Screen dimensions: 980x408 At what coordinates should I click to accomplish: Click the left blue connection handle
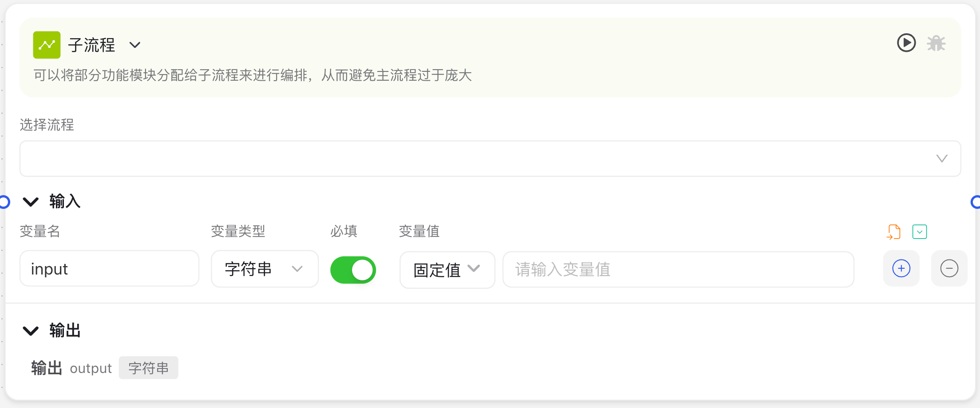click(x=4, y=202)
